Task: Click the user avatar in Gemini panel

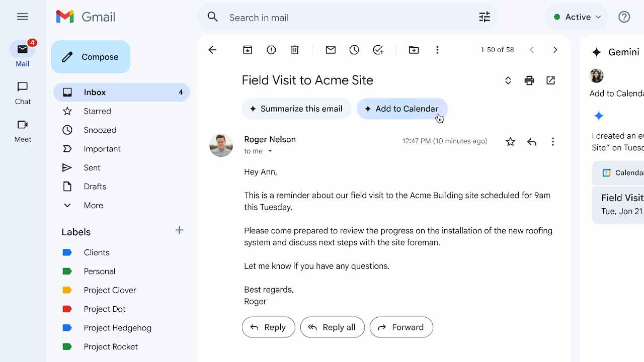Action: click(x=597, y=76)
